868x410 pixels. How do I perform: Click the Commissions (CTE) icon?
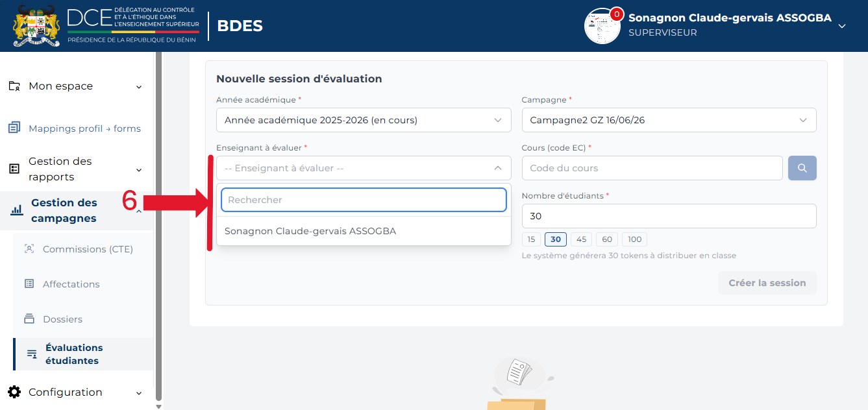tap(29, 249)
